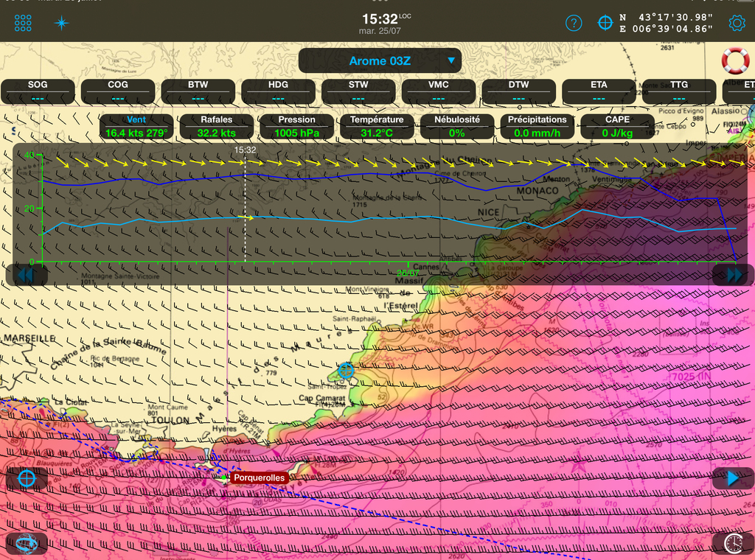
Task: Select the Pression weather parameter
Action: (296, 127)
